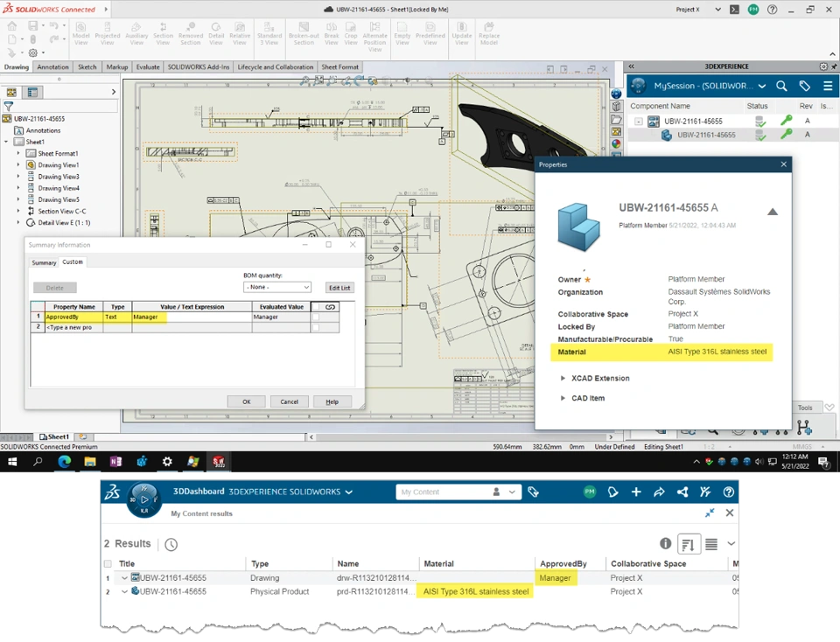840x642 pixels.
Task: Toggle the select-all checkbox in results table
Action: point(108,563)
